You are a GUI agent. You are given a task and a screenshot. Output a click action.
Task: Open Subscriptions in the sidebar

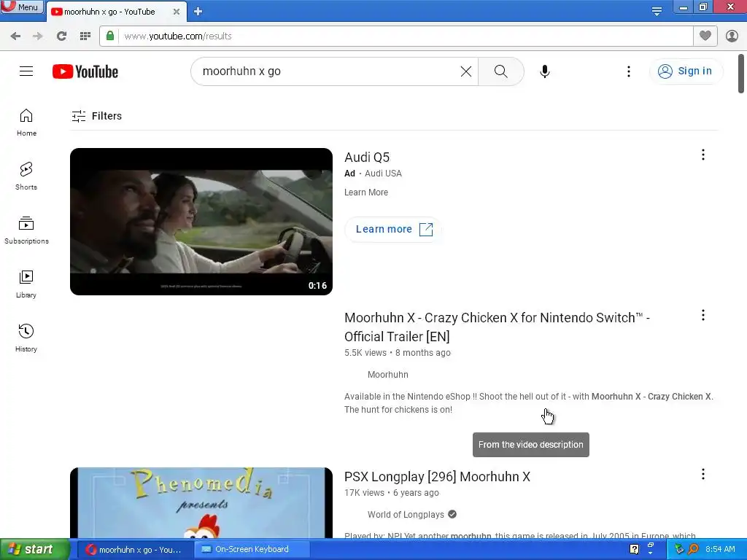26,230
